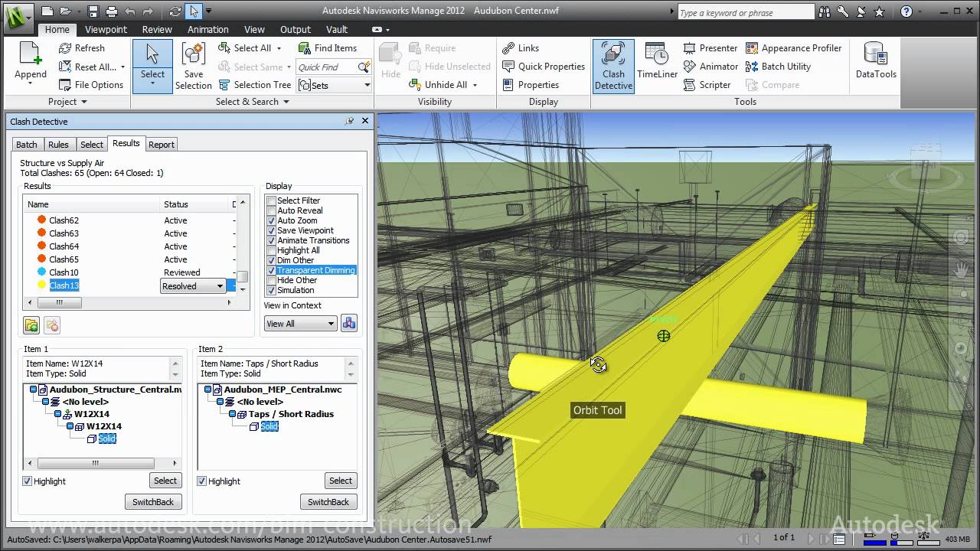Screen dimensions: 980x551
Task: Open DataTools
Action: coord(876,61)
